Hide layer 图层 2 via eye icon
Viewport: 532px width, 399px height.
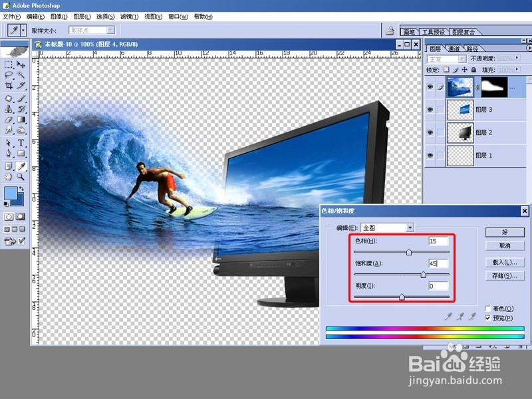point(430,132)
